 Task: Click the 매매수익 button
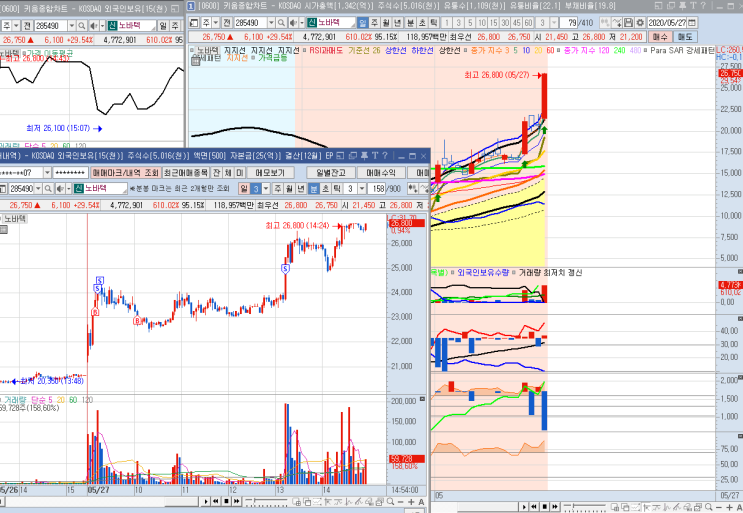[381, 173]
